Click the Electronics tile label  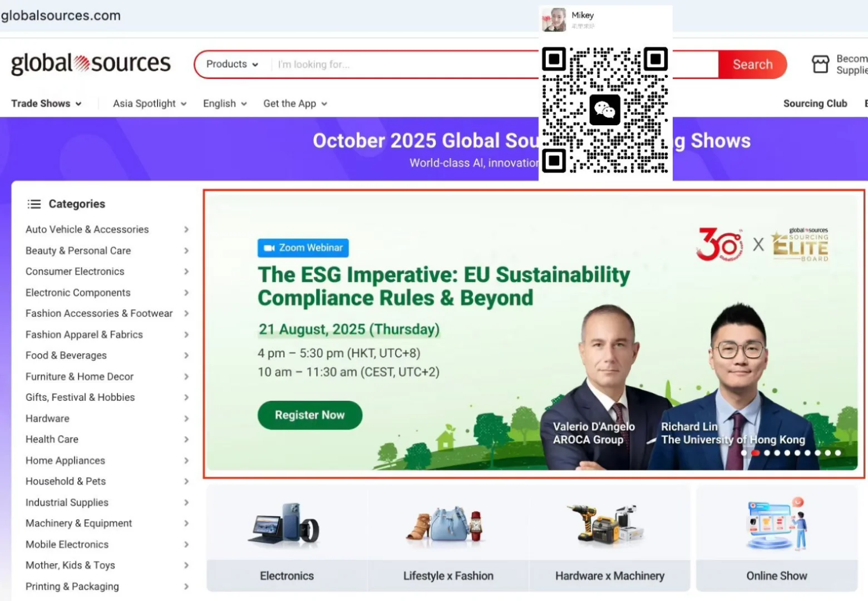click(x=287, y=576)
